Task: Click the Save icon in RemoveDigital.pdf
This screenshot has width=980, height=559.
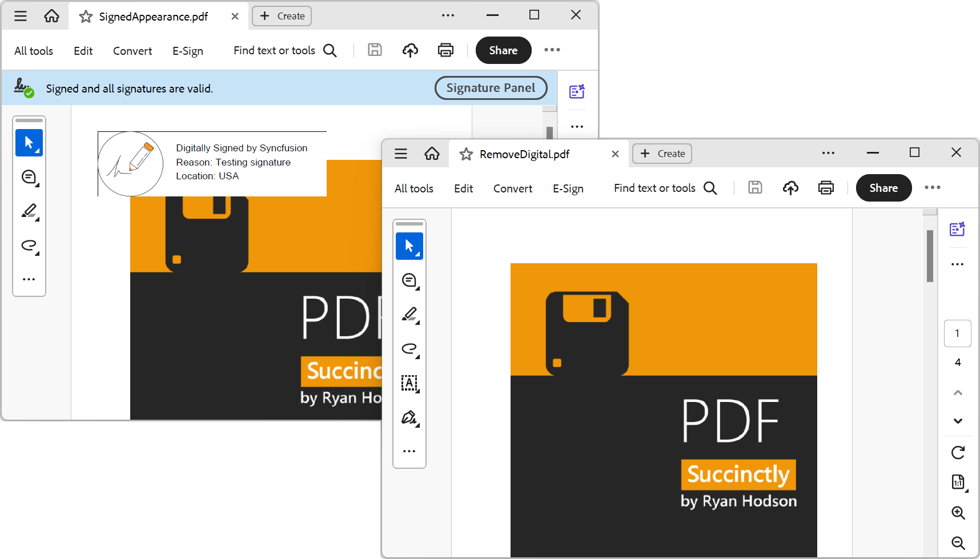Action: point(755,188)
